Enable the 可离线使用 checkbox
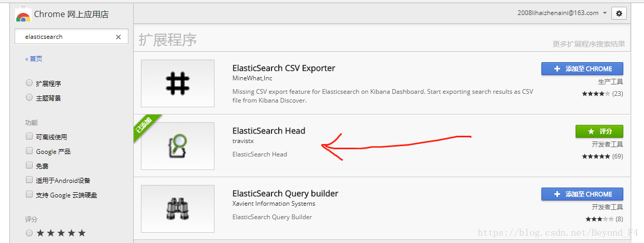Viewport: 644px width, 243px height. [x=30, y=137]
